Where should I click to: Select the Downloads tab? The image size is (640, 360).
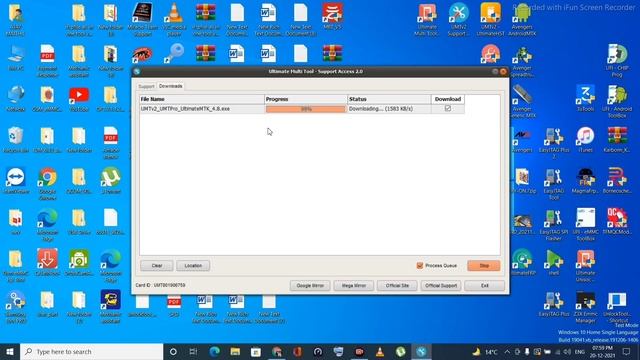pyautogui.click(x=171, y=86)
